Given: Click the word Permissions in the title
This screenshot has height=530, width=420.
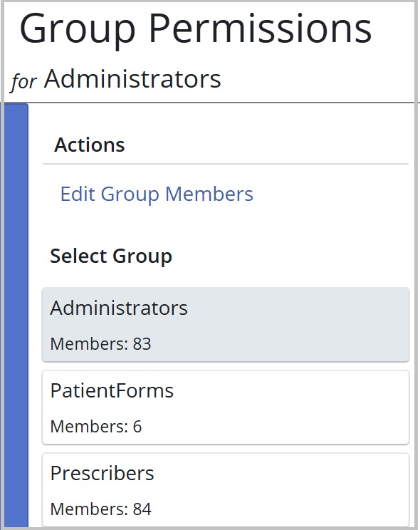Looking at the screenshot, I should tap(260, 28).
